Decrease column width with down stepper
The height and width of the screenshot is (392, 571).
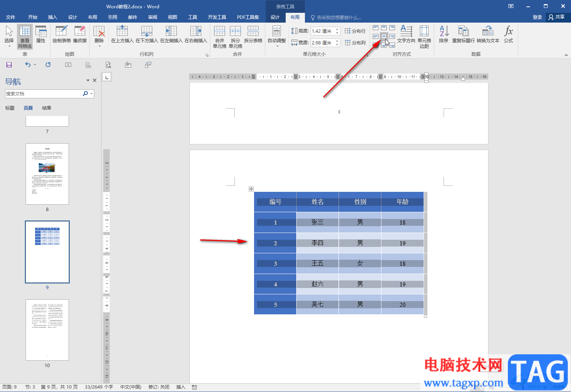(337, 45)
